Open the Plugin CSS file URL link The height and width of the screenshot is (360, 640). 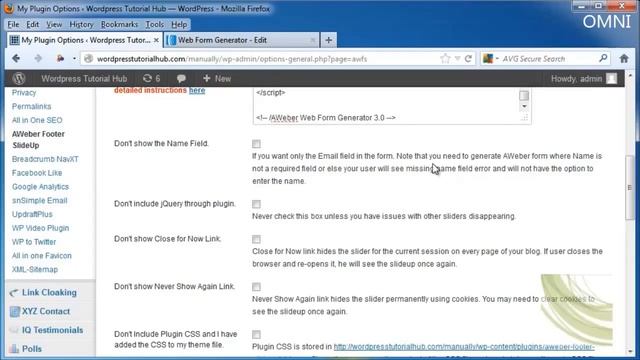pos(464,347)
